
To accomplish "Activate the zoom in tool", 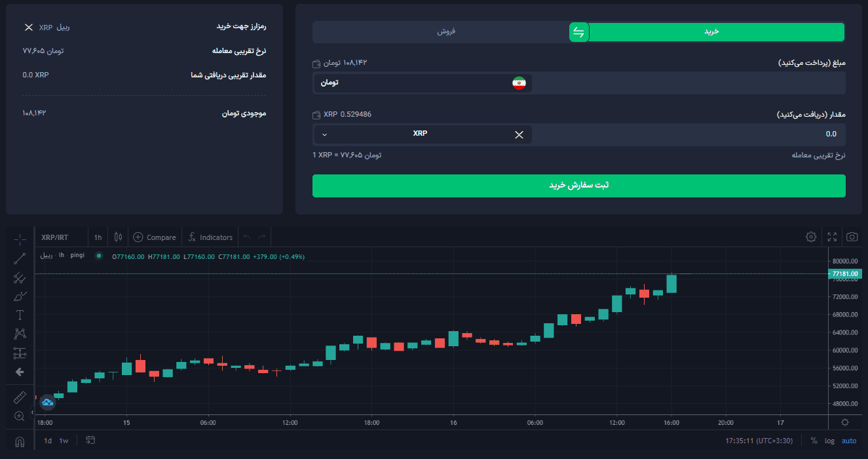I will pyautogui.click(x=20, y=416).
